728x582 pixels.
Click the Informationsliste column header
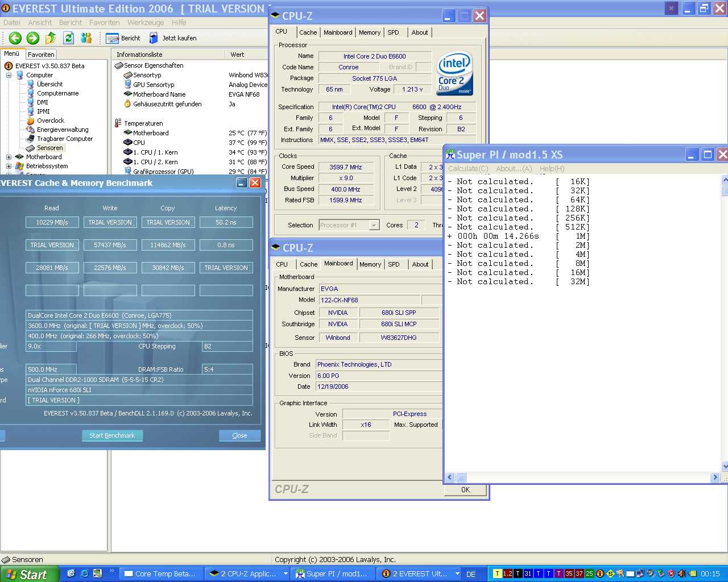[x=169, y=55]
